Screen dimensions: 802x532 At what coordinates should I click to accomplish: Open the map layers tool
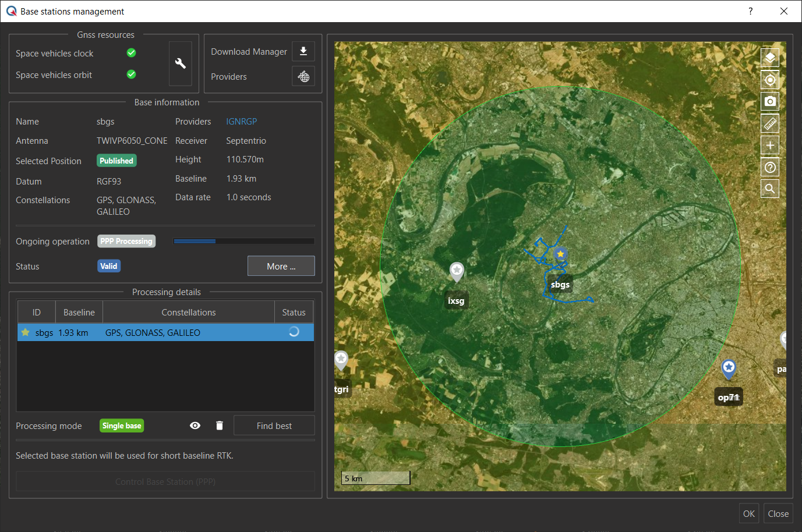tap(769, 58)
